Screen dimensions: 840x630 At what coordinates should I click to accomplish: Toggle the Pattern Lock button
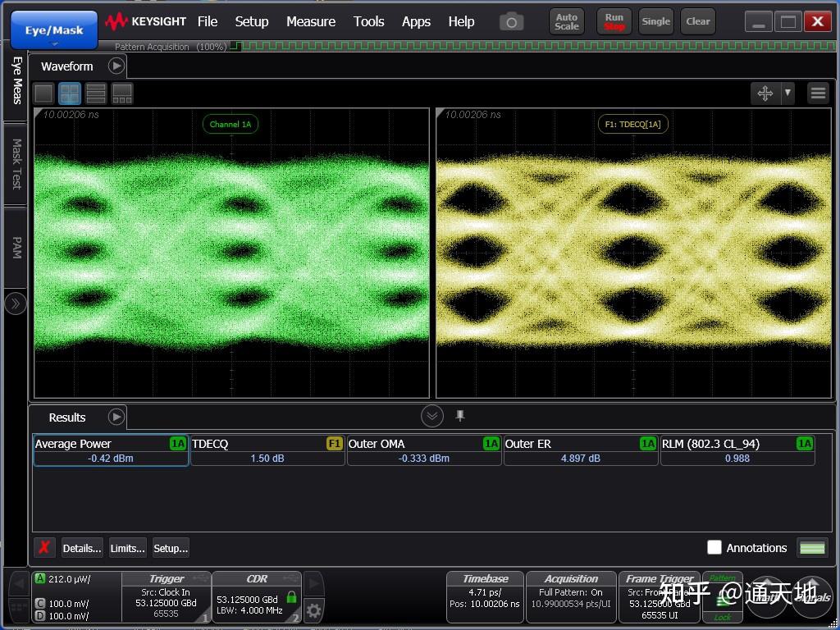722,597
